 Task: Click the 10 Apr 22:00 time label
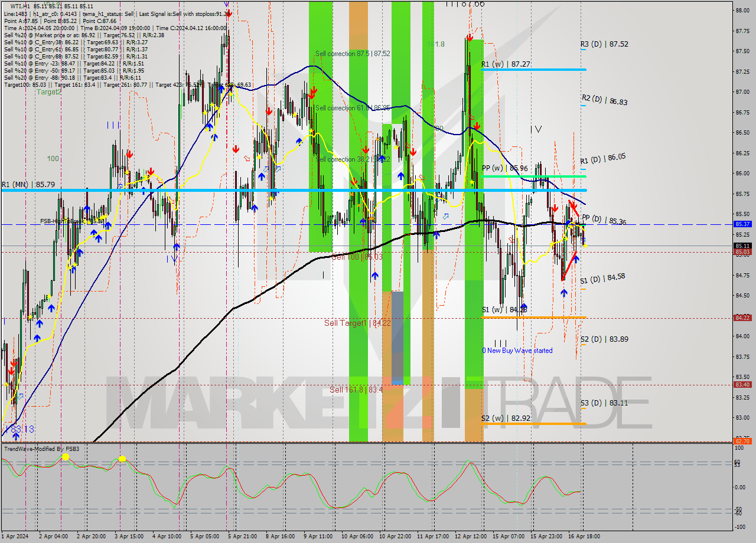(x=395, y=536)
